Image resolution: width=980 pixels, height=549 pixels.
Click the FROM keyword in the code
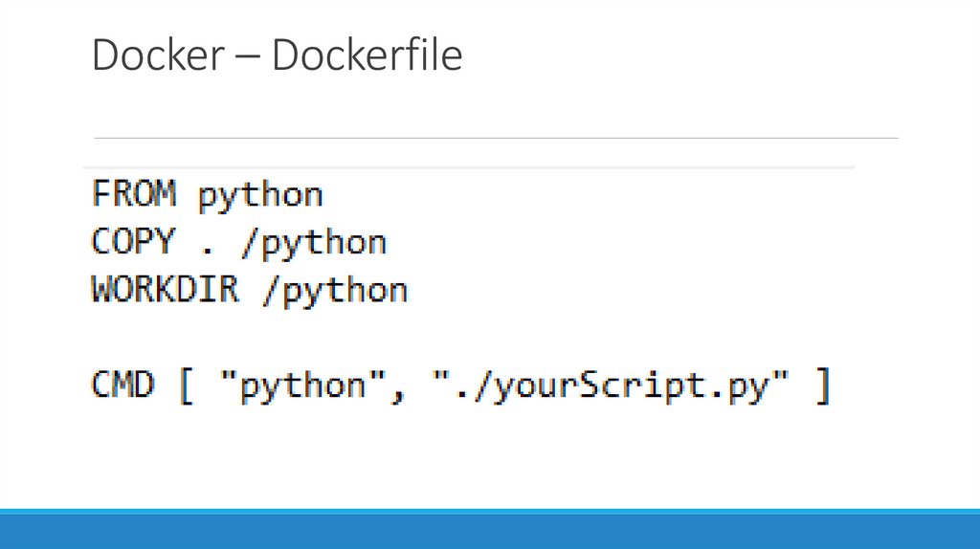[134, 195]
